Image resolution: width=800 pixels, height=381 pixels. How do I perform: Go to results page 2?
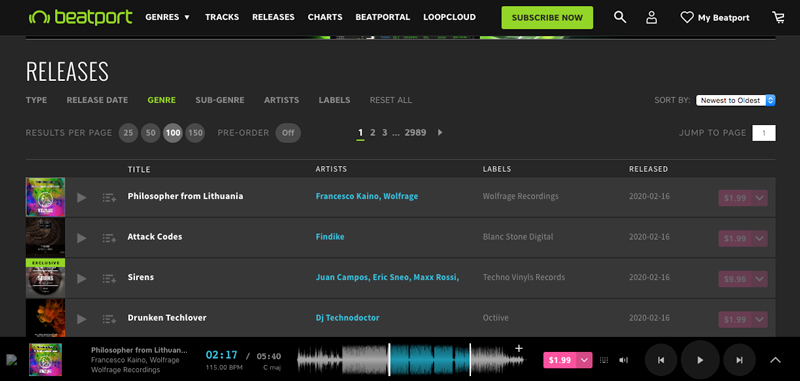(372, 133)
